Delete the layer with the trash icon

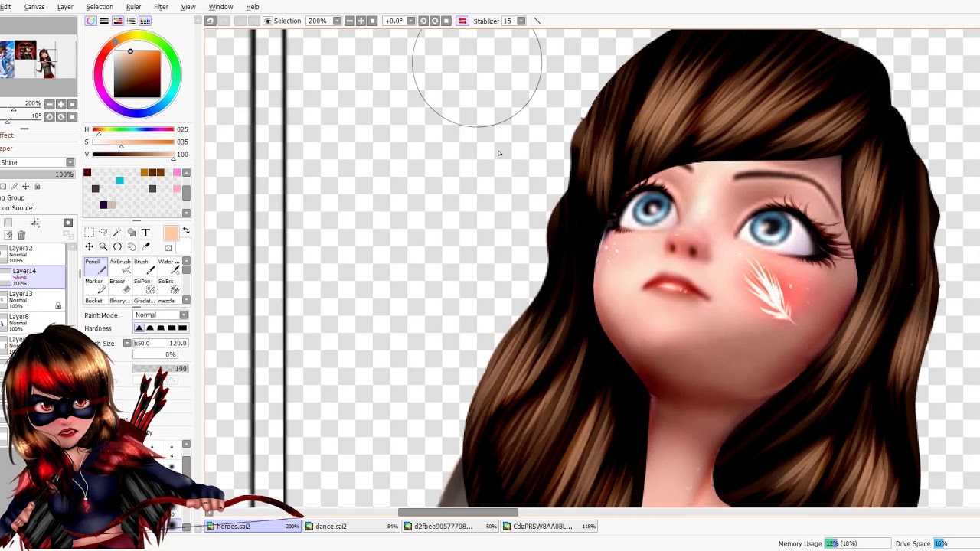tap(21, 235)
